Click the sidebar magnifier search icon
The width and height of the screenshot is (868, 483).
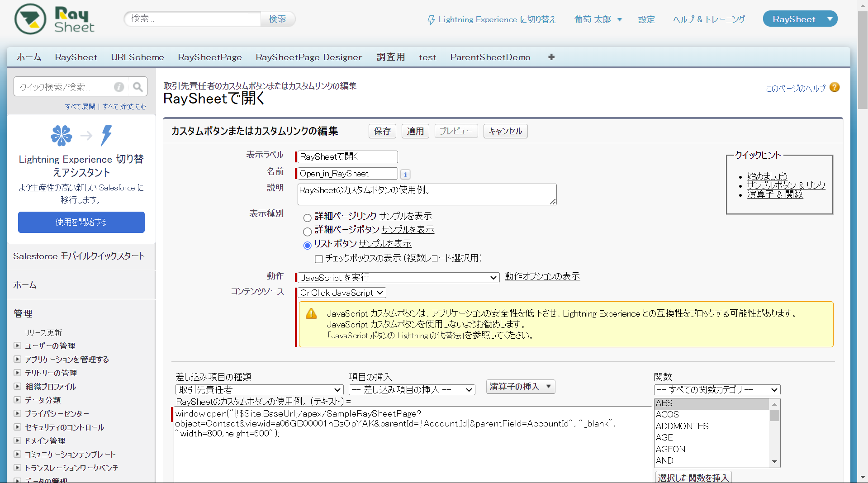138,87
